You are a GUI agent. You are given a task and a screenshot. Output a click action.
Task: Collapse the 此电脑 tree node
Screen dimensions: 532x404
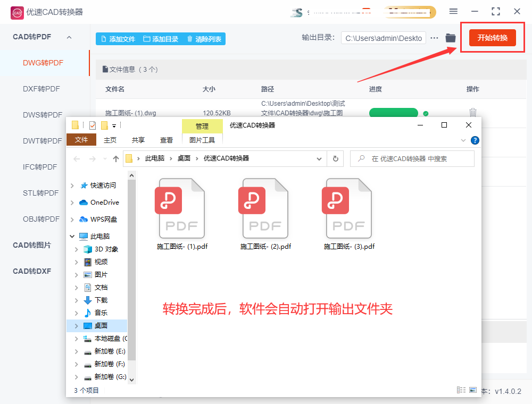(72, 236)
